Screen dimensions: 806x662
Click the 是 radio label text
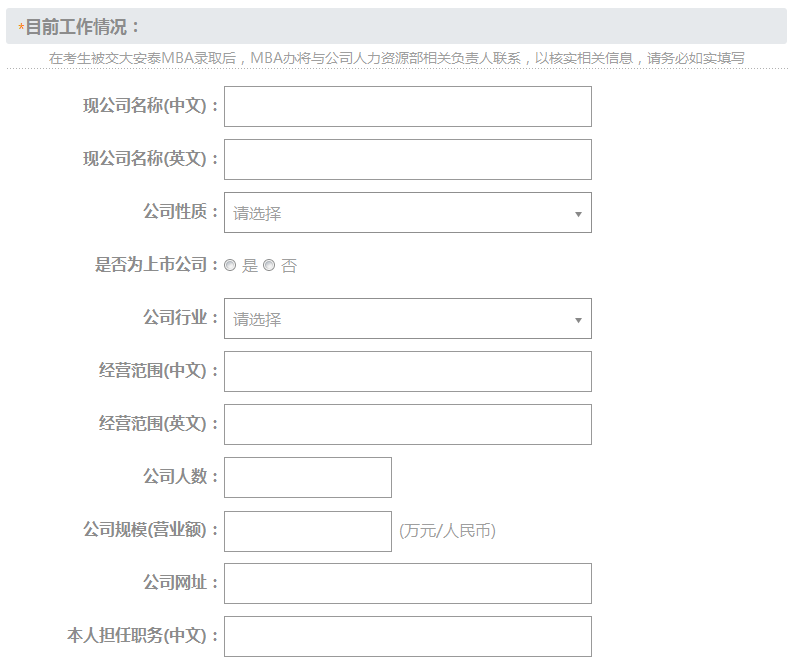tap(250, 266)
